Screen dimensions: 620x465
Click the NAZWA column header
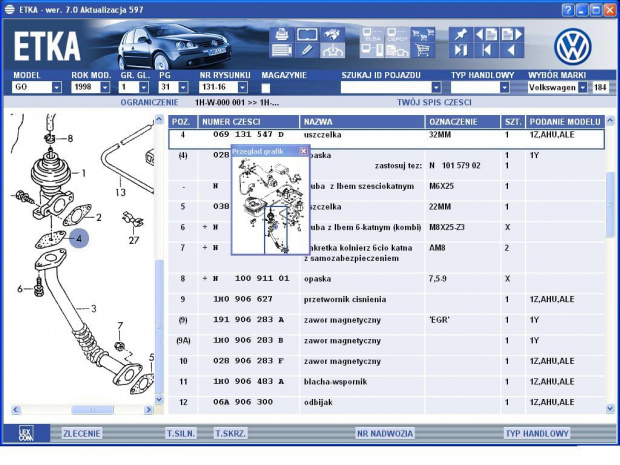click(362, 122)
